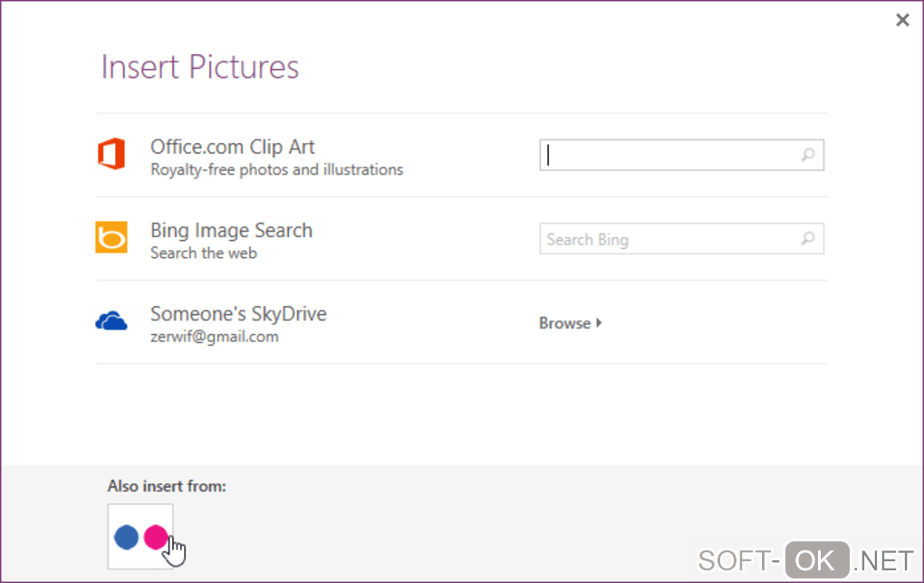The image size is (924, 583).
Task: Expand the arrow next to Browse
Action: [x=600, y=323]
